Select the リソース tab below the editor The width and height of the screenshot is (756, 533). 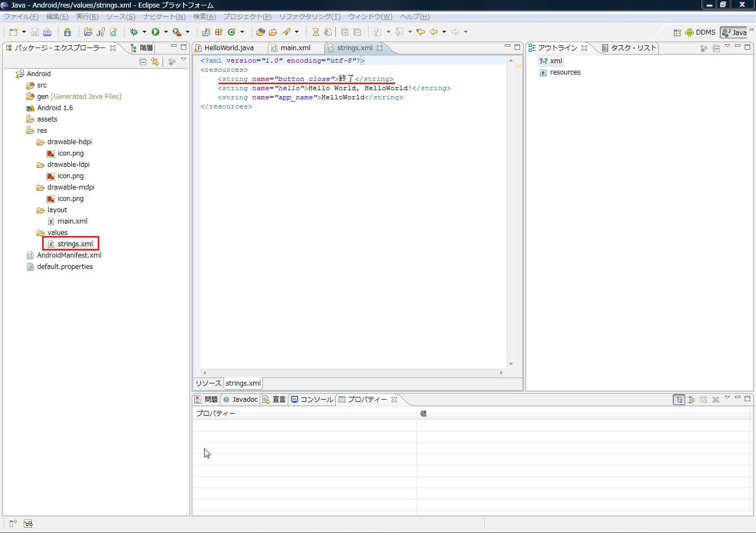point(208,383)
